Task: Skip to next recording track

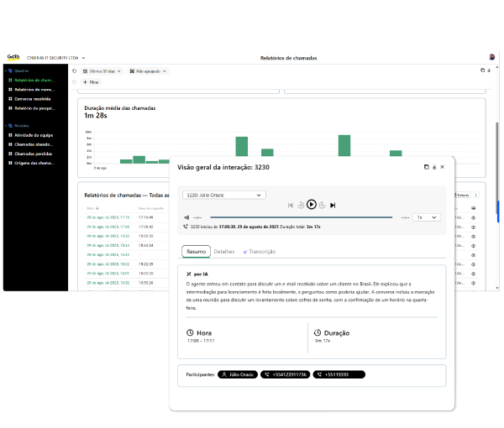Action: (333, 205)
